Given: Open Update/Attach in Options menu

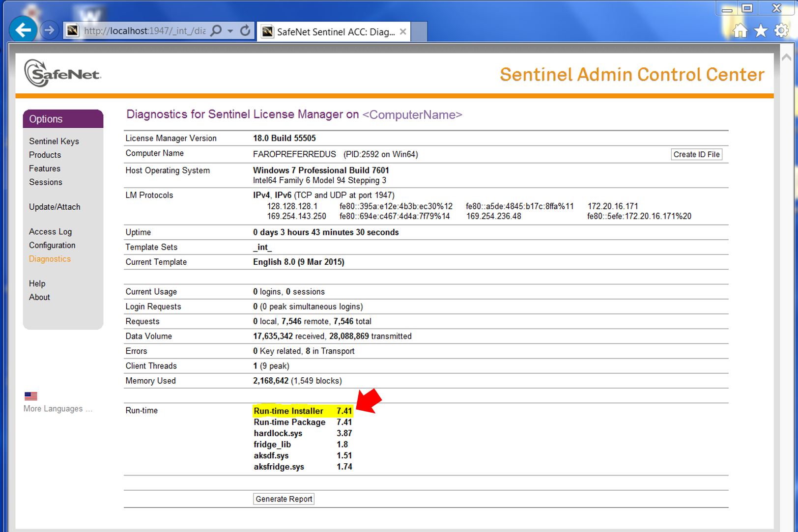Looking at the screenshot, I should click(55, 207).
